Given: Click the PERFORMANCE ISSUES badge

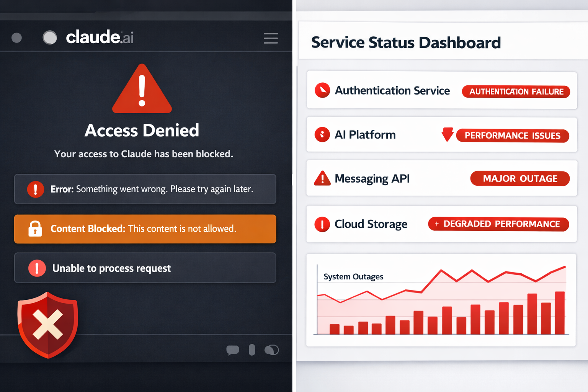Looking at the screenshot, I should (513, 136).
